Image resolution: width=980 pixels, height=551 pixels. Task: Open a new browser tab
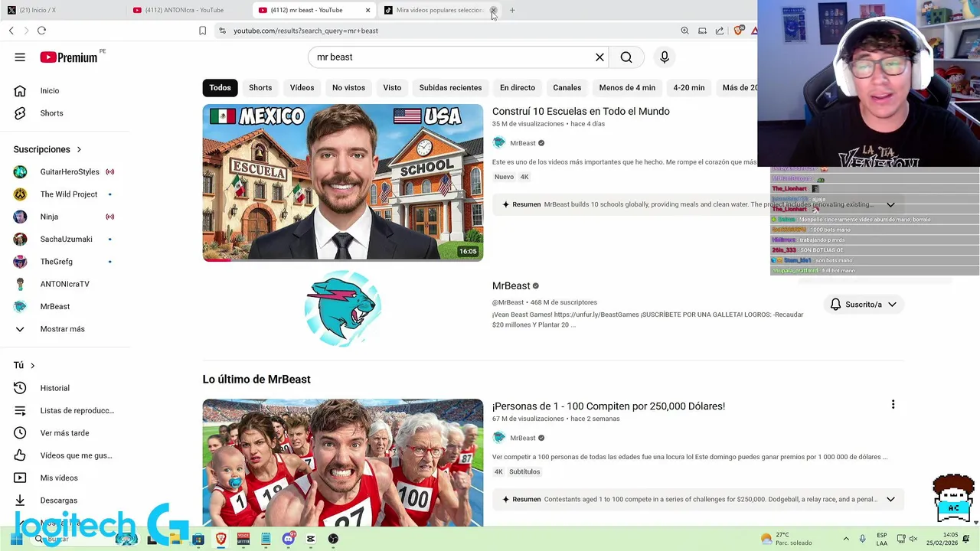[512, 10]
